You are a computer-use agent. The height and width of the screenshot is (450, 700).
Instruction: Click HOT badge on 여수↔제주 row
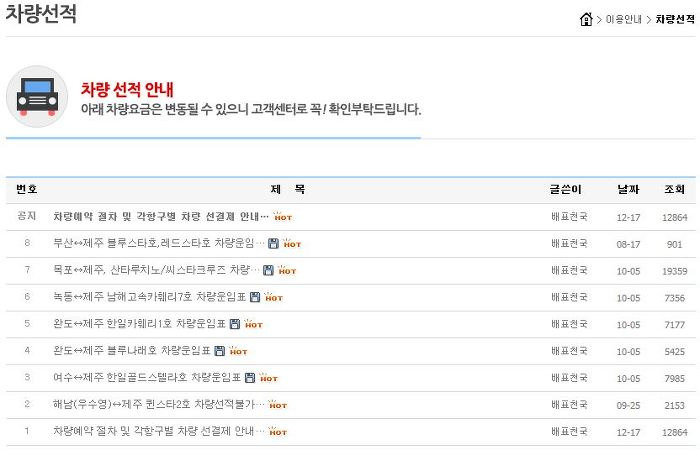(x=268, y=377)
